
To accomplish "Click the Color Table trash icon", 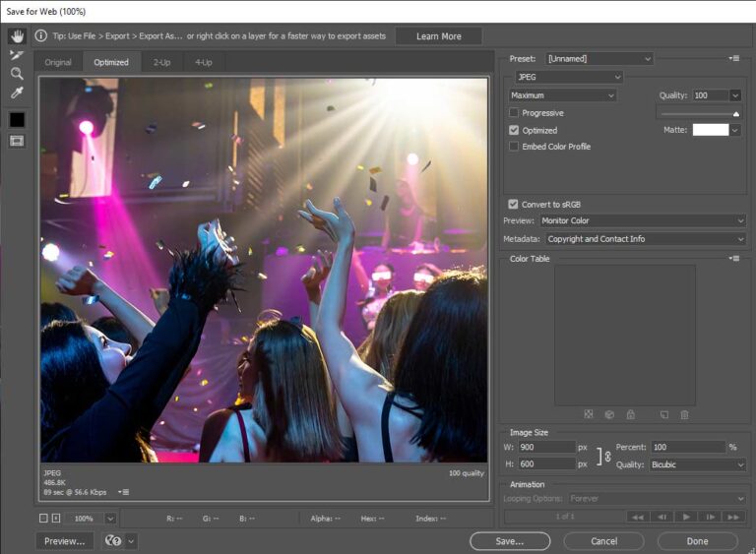I will coord(684,415).
